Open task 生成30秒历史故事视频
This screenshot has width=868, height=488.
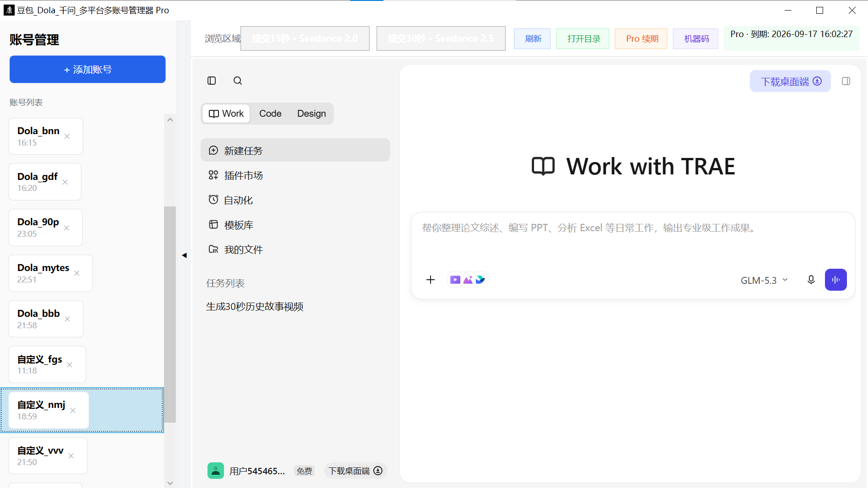[255, 306]
